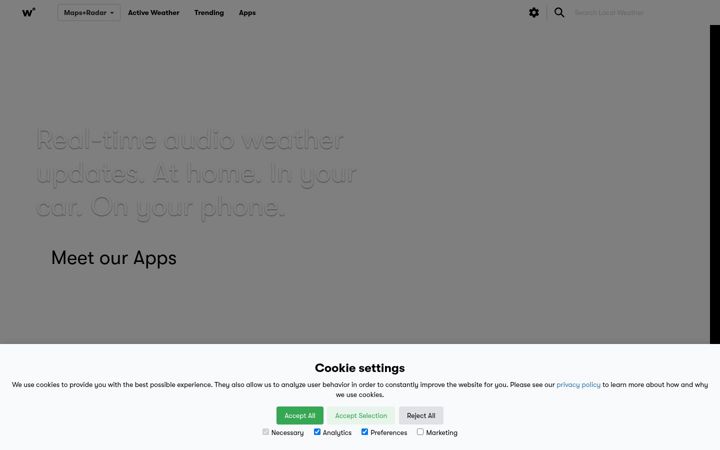The width and height of the screenshot is (720, 450).
Task: Open the Apps menu item
Action: click(247, 13)
